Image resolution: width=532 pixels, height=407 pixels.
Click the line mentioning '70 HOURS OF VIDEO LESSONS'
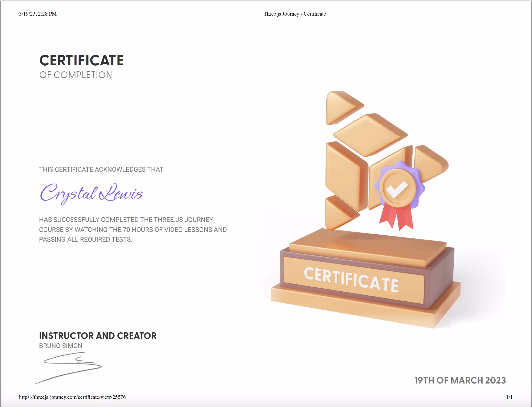point(133,229)
